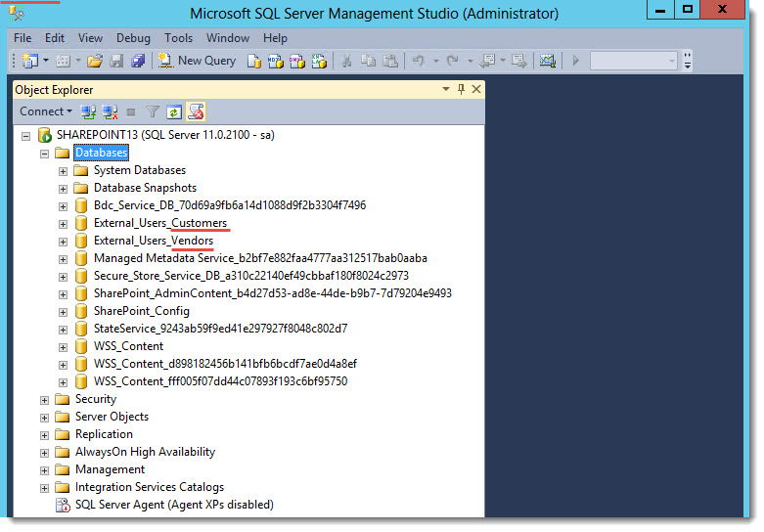Screen dimensions: 764x532
Task: Click the Save All toolbar icon
Action: pos(138,61)
